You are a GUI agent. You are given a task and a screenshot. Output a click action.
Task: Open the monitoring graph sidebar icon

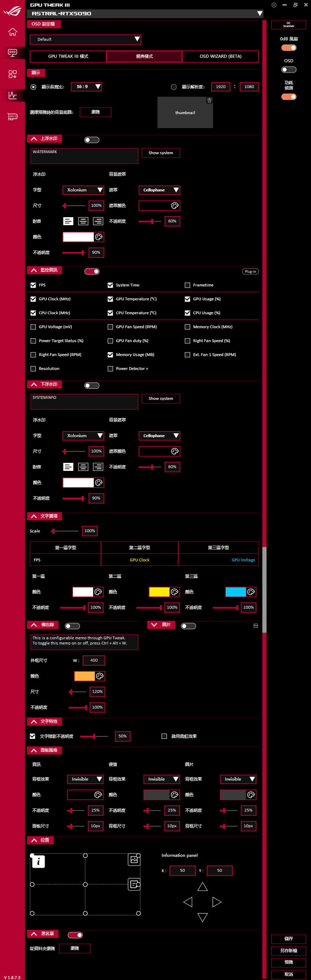12,95
